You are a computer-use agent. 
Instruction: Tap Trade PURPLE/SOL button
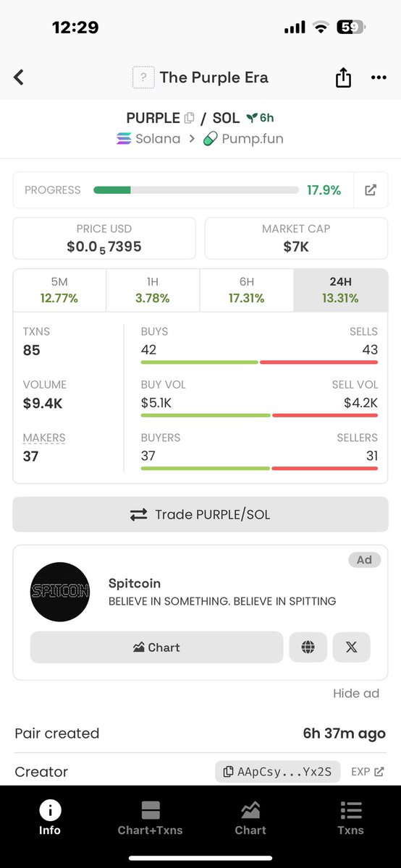pyautogui.click(x=200, y=515)
